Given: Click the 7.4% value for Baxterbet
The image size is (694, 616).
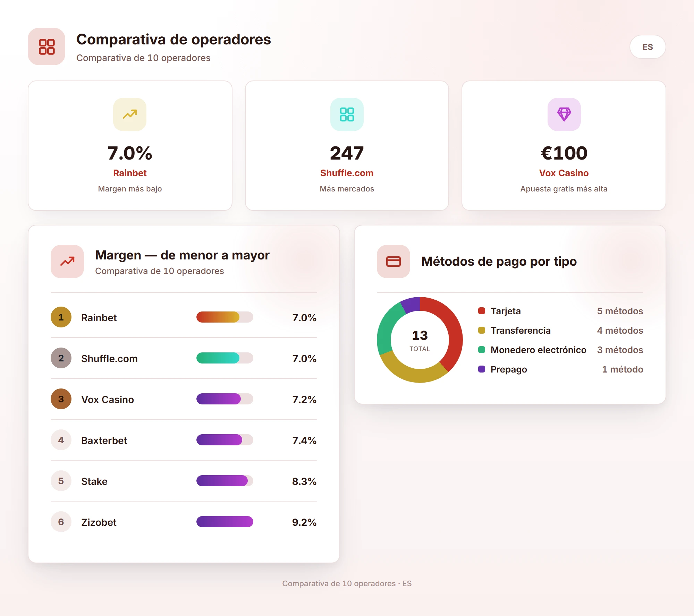Looking at the screenshot, I should [x=304, y=440].
